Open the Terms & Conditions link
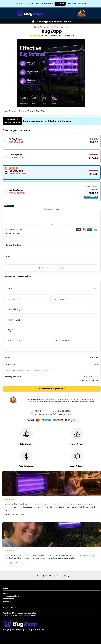 pos(11,596)
